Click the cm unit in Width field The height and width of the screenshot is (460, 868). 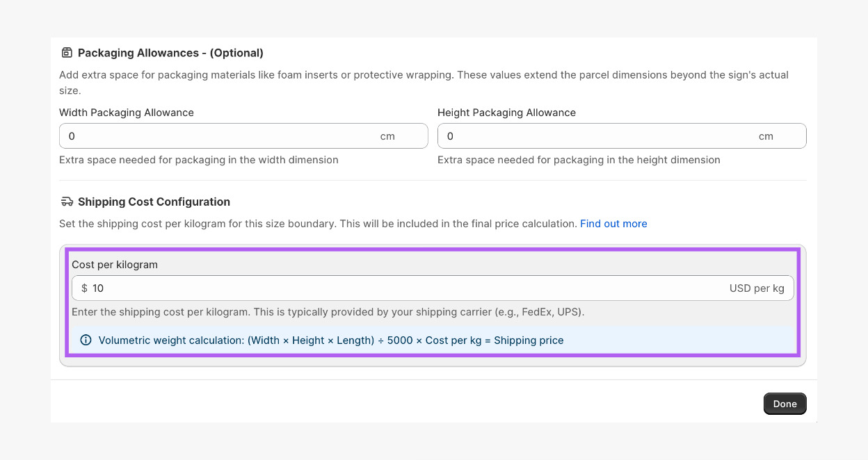[387, 136]
